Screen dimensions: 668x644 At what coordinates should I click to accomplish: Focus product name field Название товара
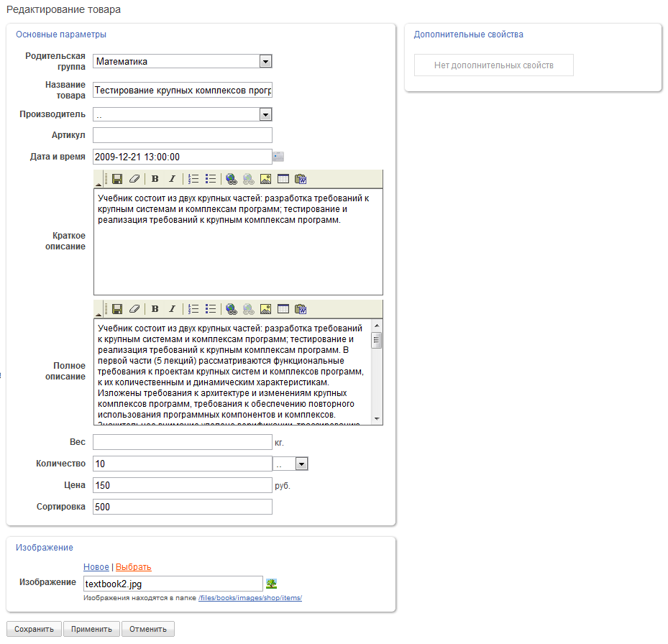183,91
